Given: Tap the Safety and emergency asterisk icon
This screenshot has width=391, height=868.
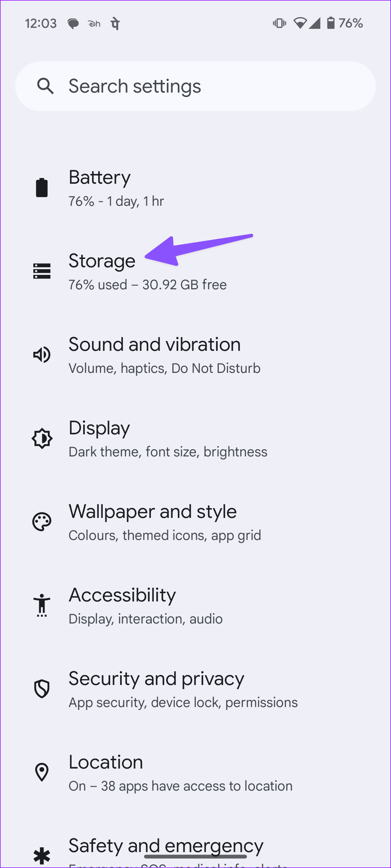Looking at the screenshot, I should (42, 855).
